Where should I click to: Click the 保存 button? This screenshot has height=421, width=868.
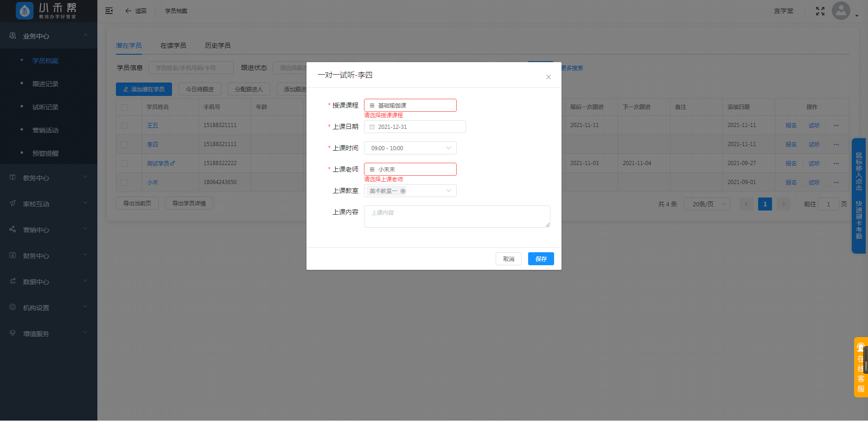tap(541, 259)
